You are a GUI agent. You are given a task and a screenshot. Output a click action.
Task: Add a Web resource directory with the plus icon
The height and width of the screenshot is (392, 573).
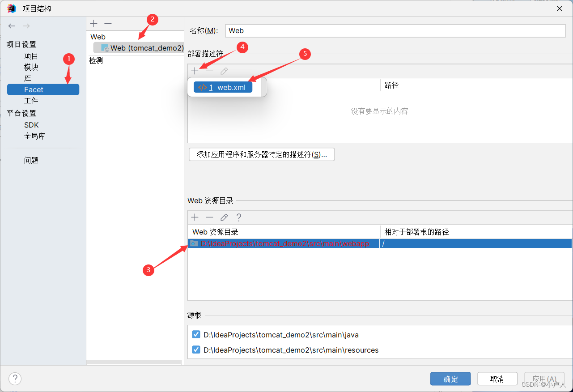[x=195, y=217]
